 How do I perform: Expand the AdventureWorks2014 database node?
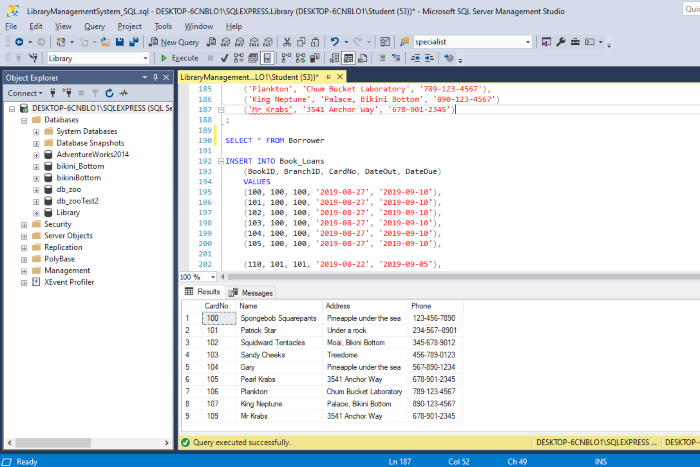click(x=36, y=155)
